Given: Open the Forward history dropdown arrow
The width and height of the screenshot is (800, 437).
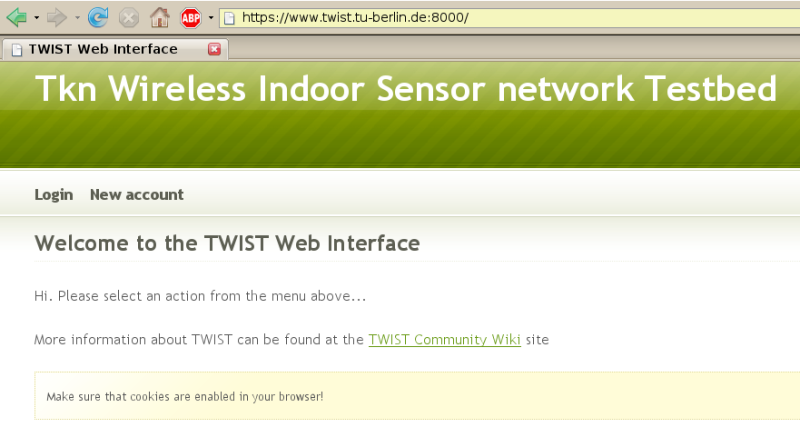Looking at the screenshot, I should point(77,18).
